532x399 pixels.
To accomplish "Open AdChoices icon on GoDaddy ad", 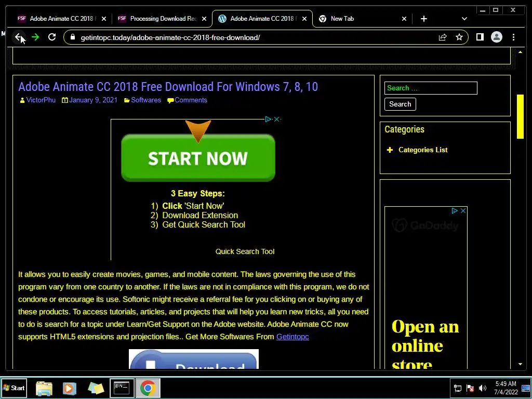I will coord(455,211).
